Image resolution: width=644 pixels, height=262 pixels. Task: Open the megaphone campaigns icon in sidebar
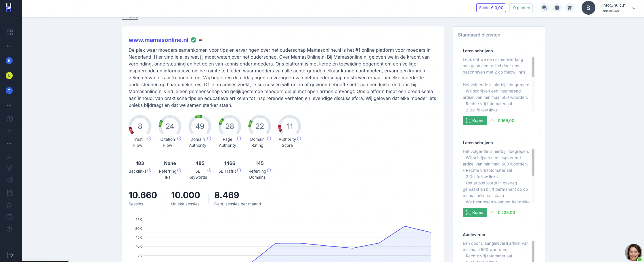9,180
